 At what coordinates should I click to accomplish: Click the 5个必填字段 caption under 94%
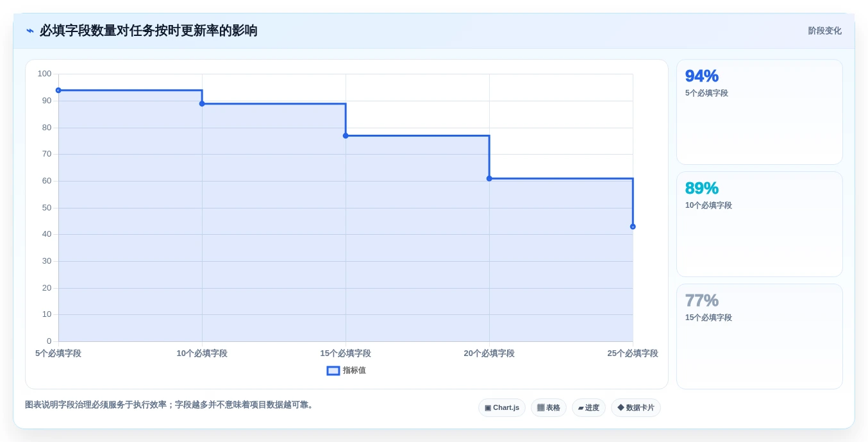[x=706, y=93]
